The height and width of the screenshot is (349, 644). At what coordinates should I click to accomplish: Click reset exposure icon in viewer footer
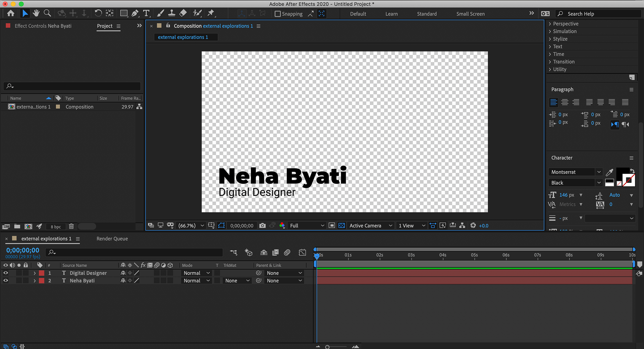pos(473,226)
